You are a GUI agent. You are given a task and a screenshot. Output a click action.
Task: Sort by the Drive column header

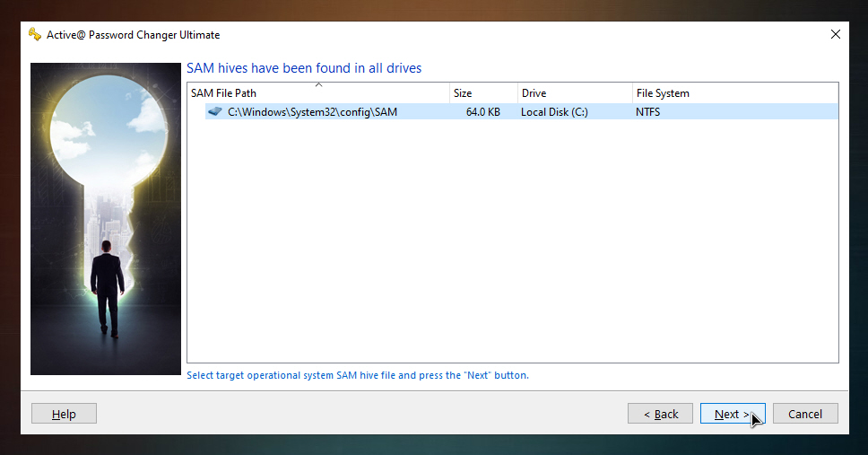575,93
